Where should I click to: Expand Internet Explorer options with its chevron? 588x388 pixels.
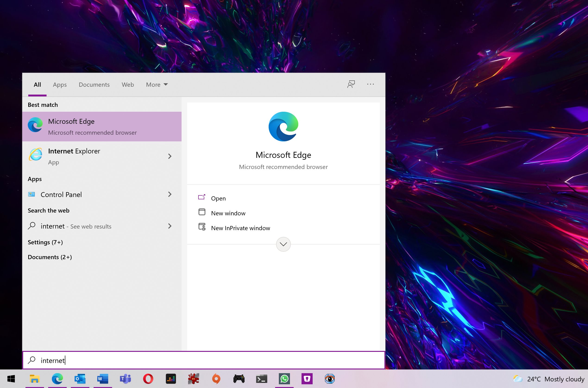click(170, 156)
